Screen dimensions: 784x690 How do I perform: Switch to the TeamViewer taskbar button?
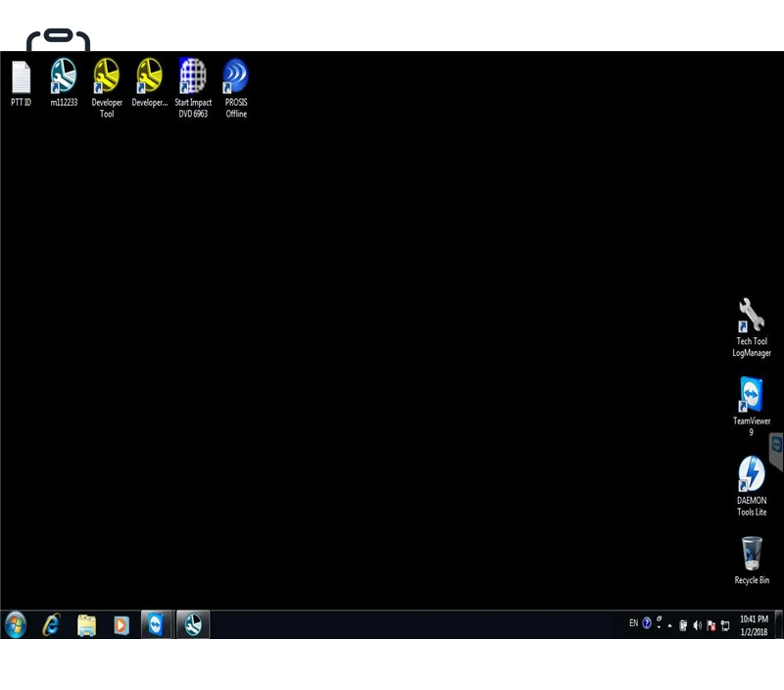click(x=157, y=624)
